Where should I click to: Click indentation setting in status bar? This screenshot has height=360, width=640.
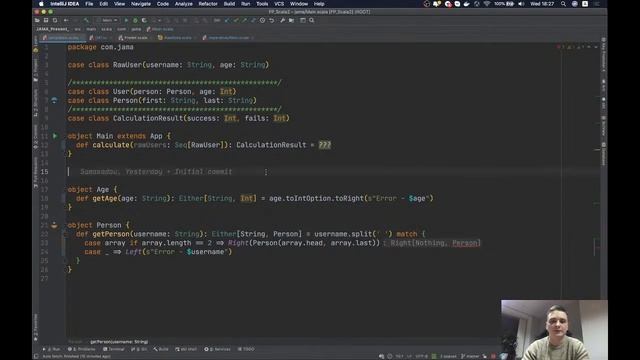point(448,356)
